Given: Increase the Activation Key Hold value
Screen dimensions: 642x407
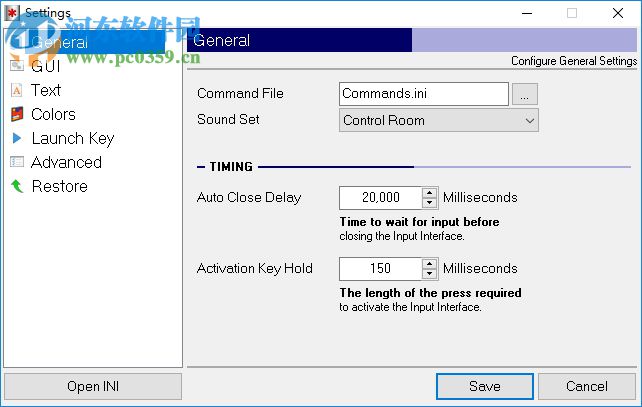Looking at the screenshot, I should (430, 264).
